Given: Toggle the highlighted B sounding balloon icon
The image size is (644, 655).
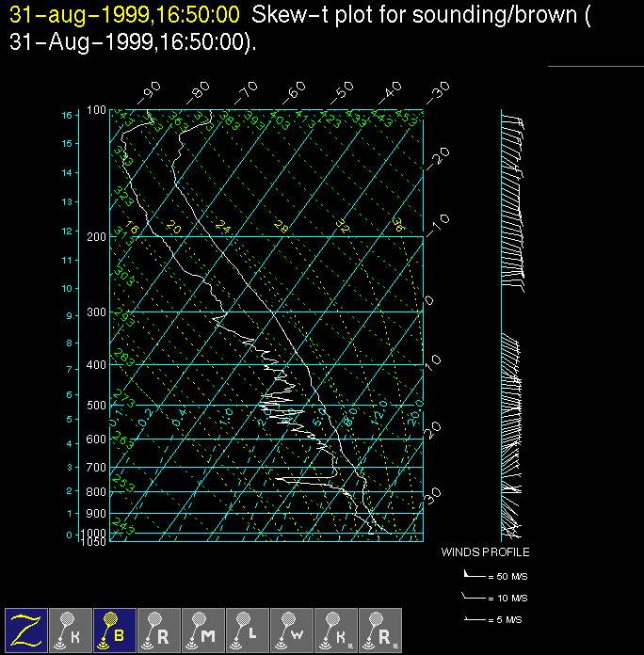Looking at the screenshot, I should tap(115, 630).
